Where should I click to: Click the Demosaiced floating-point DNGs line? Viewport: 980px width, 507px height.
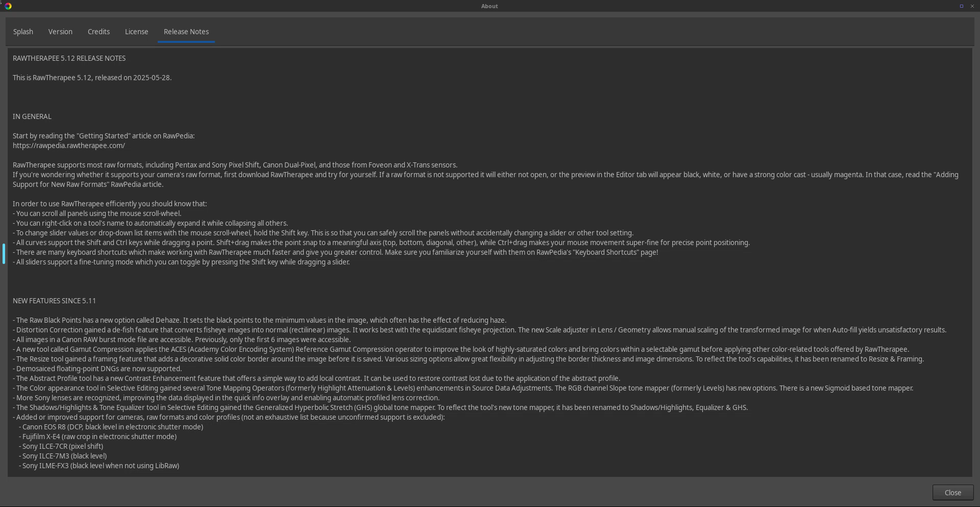click(x=97, y=369)
